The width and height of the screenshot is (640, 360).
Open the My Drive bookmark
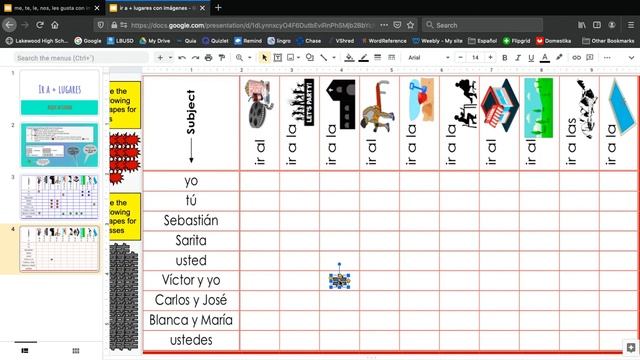pos(154,41)
